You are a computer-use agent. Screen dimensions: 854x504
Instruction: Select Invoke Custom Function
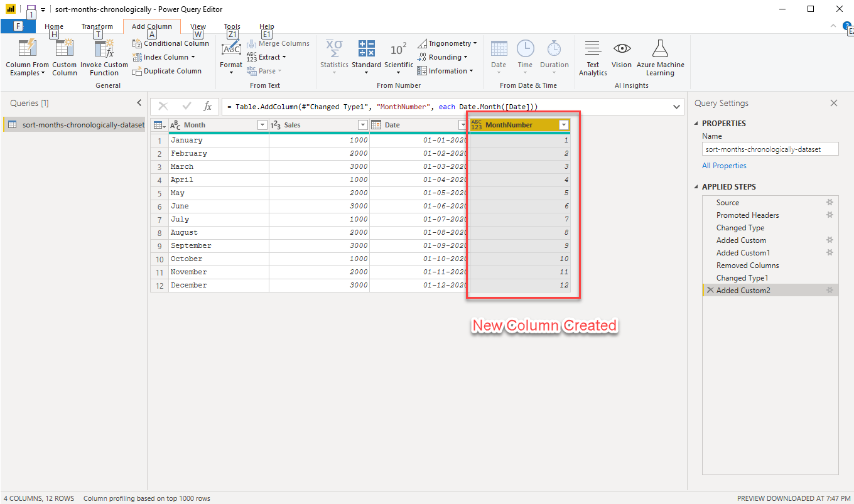click(104, 56)
